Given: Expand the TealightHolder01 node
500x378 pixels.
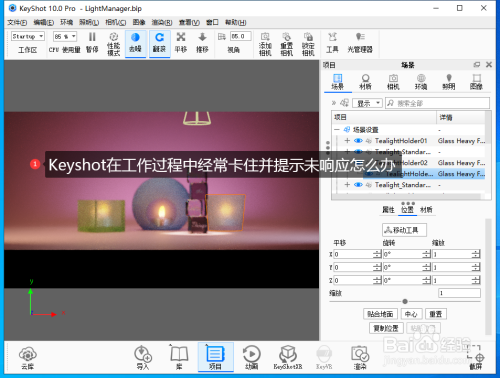Looking at the screenshot, I should [347, 141].
